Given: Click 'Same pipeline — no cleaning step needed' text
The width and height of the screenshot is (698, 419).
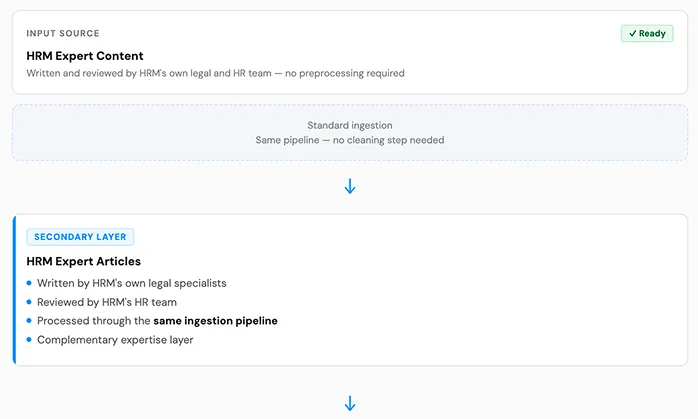Looking at the screenshot, I should pos(350,140).
